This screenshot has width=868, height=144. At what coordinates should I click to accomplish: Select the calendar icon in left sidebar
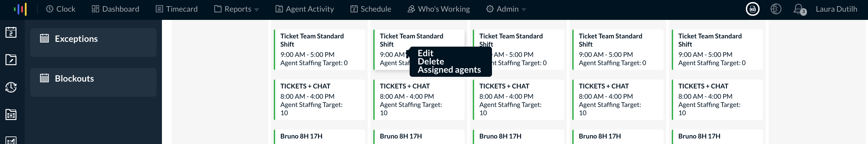coord(11,32)
